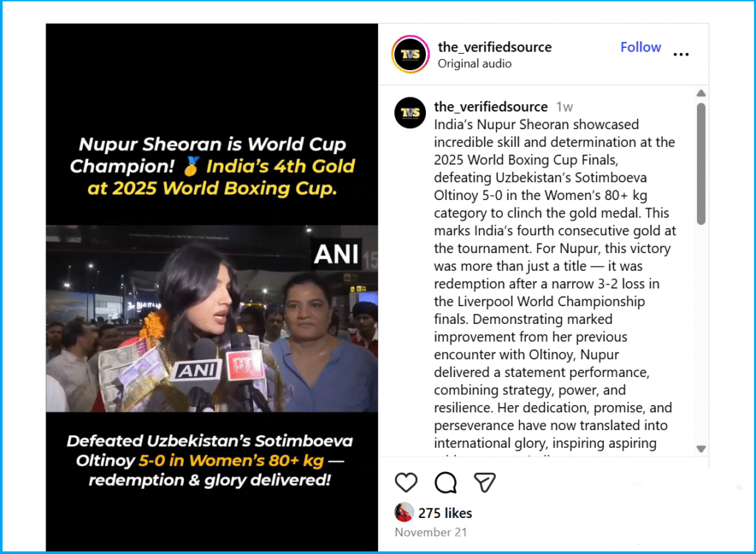756x554 pixels.
Task: Click the ANI watermark on the video
Action: coord(337,254)
